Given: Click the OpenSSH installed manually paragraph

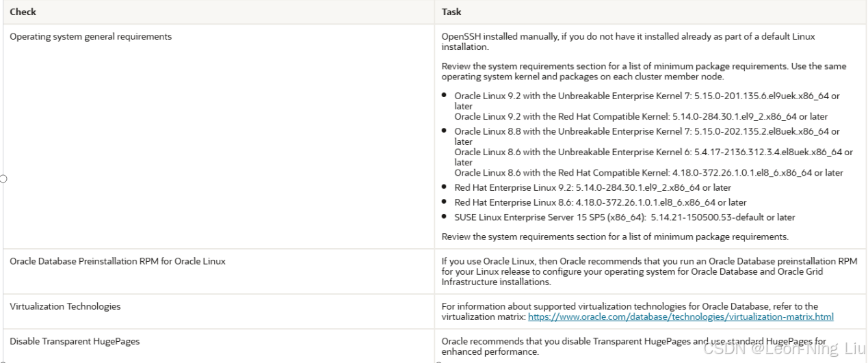Looking at the screenshot, I should 629,42.
